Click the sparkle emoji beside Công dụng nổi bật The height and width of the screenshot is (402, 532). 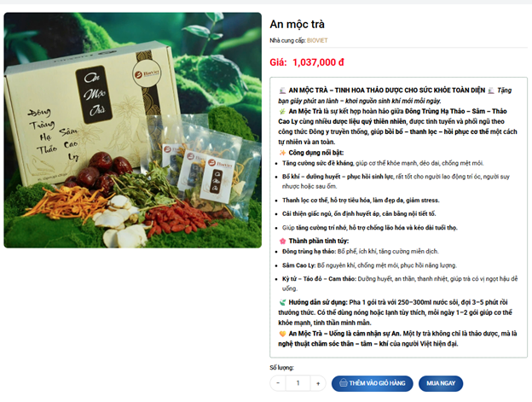282,153
